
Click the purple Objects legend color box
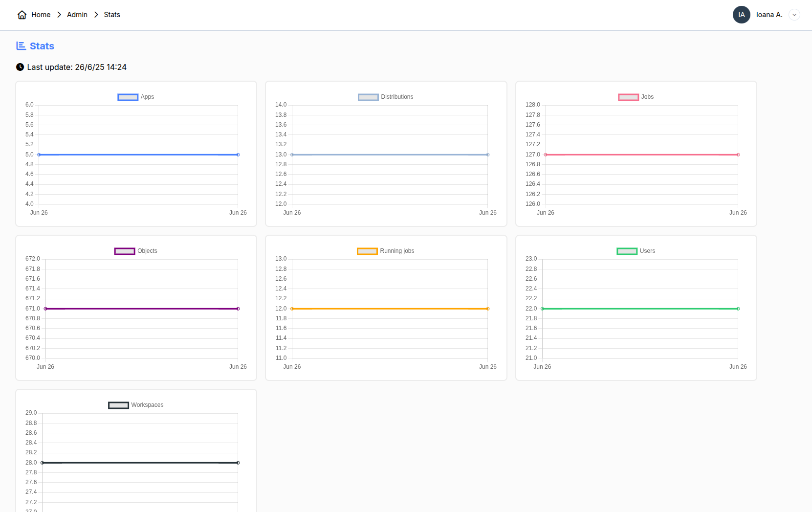tap(125, 251)
